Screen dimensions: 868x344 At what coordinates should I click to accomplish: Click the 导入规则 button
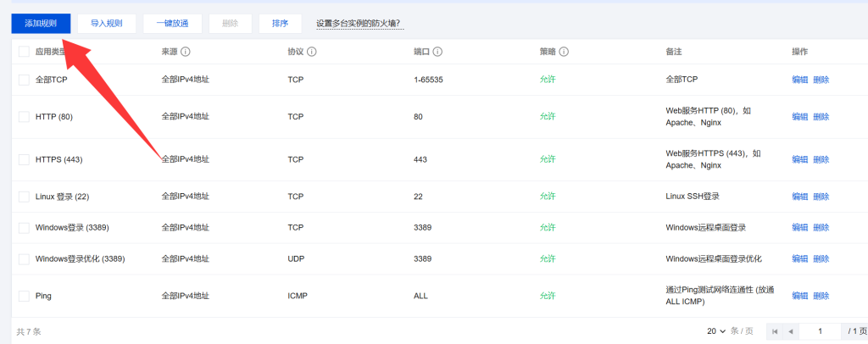click(x=106, y=24)
